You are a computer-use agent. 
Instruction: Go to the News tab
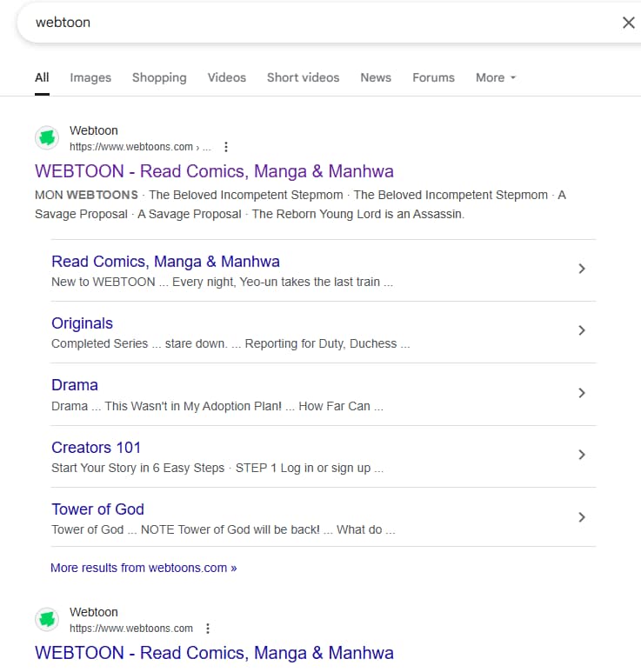coord(376,77)
